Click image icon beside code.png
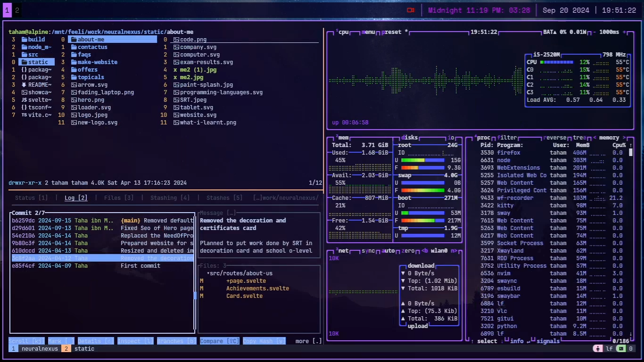This screenshot has width=644, height=362. pyautogui.click(x=176, y=40)
